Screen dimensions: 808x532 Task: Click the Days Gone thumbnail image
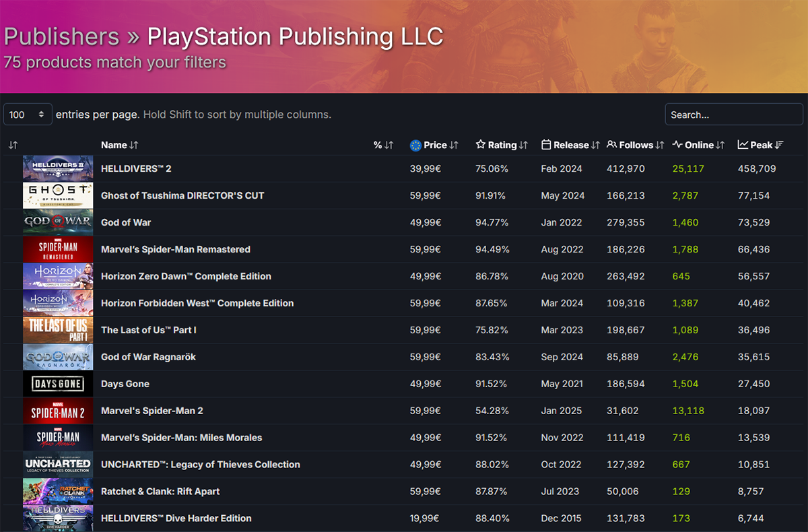pos(58,384)
